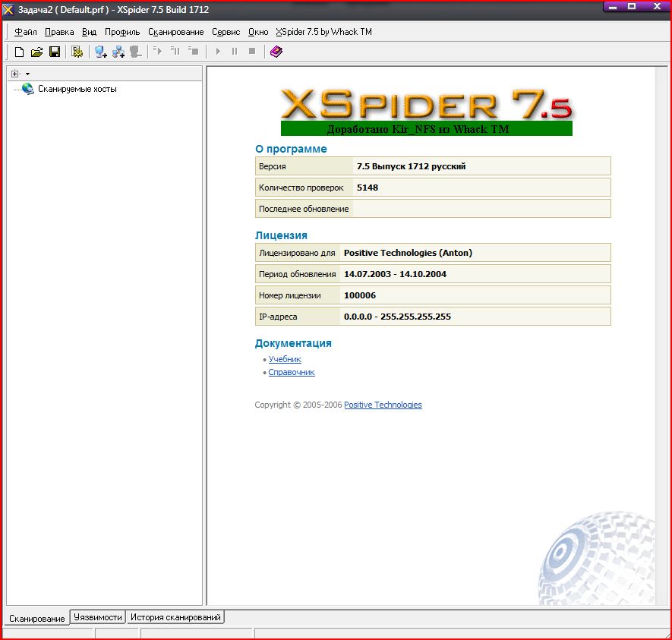Open the Справочник documentation link
This screenshot has width=672, height=640.
pyautogui.click(x=292, y=372)
